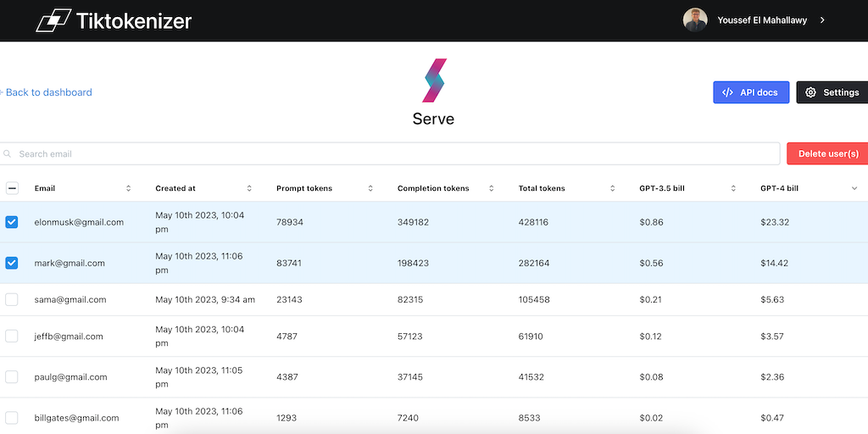Click total tokens value 282164
Viewport: 868px width, 434px height.
[534, 263]
